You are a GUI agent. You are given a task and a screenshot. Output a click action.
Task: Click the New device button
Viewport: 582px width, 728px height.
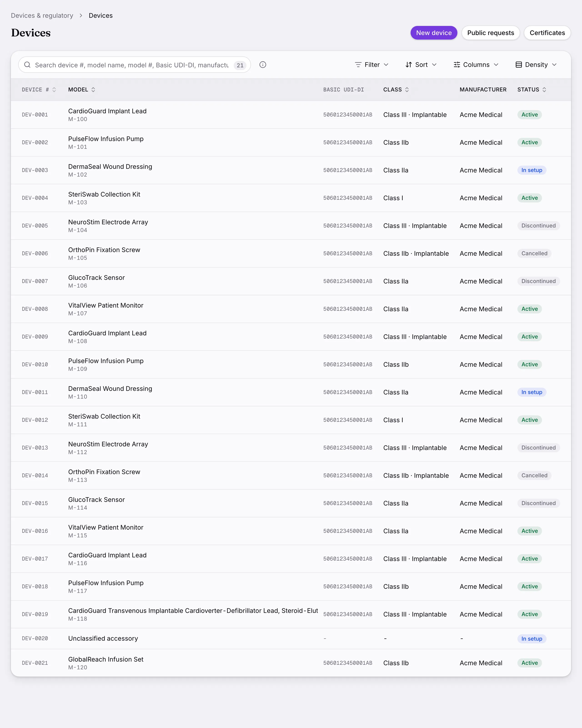tap(434, 33)
